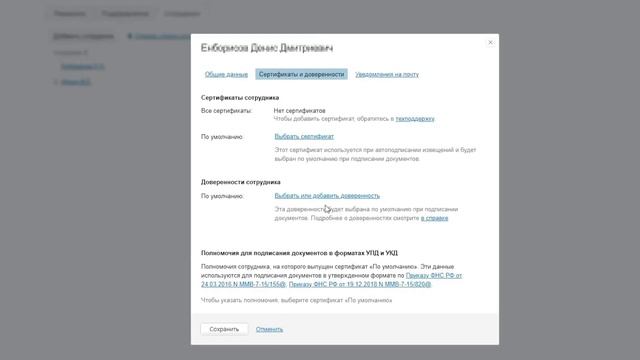Click the Чтобы указать полномочия hint text
This screenshot has height=360, width=640.
tap(296, 300)
